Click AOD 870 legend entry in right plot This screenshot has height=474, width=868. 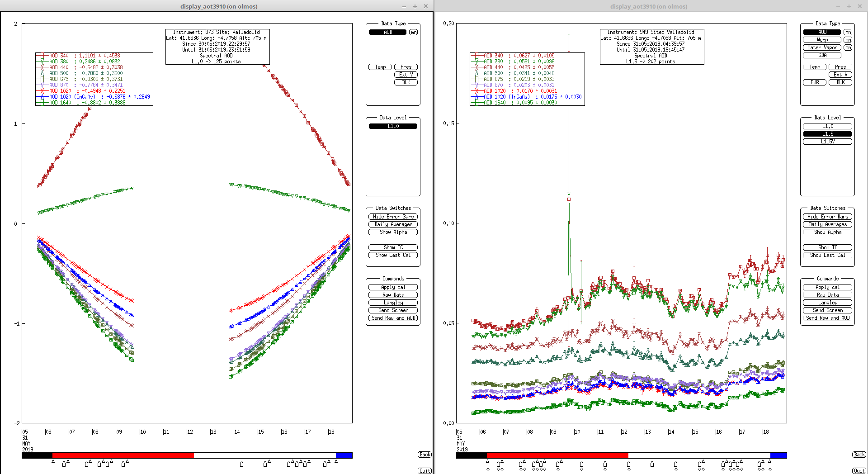(513, 85)
